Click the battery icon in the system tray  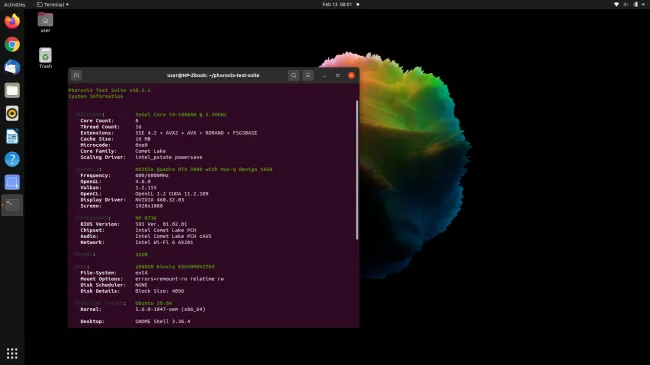(x=635, y=5)
